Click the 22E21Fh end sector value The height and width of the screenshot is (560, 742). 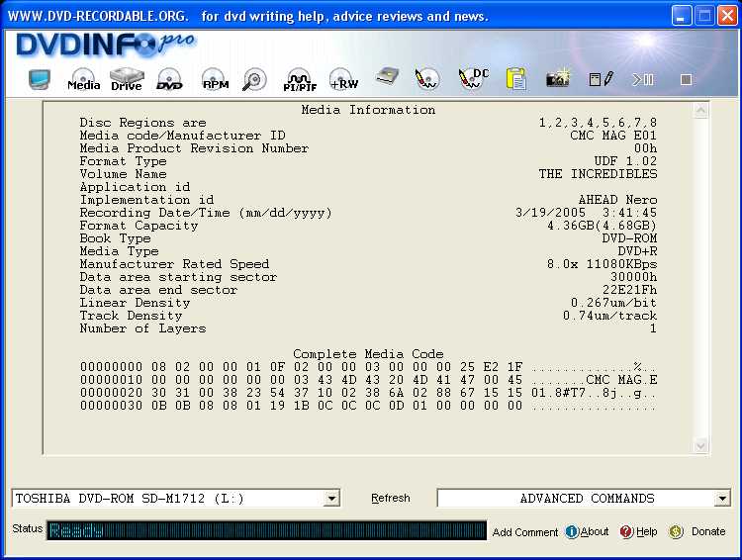pyautogui.click(x=629, y=289)
